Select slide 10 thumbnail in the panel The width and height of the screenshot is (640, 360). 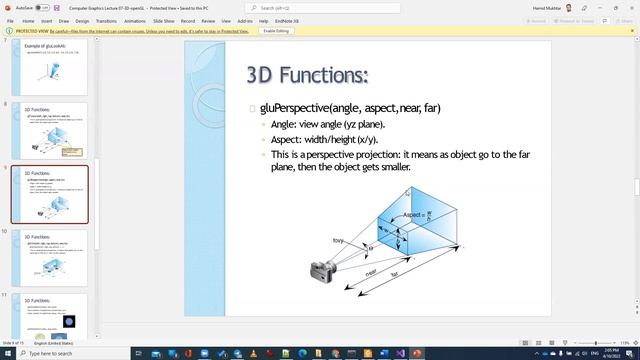[x=50, y=258]
